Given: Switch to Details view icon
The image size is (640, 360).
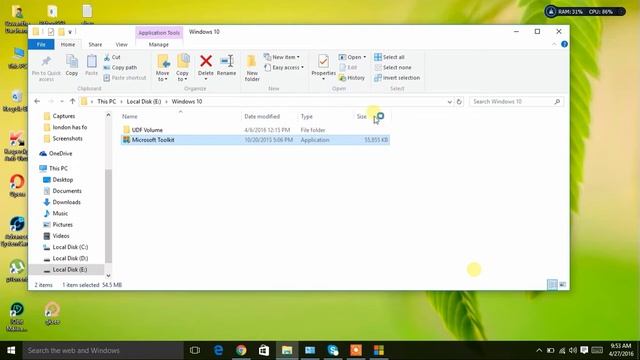Looking at the screenshot, I should [552, 284].
